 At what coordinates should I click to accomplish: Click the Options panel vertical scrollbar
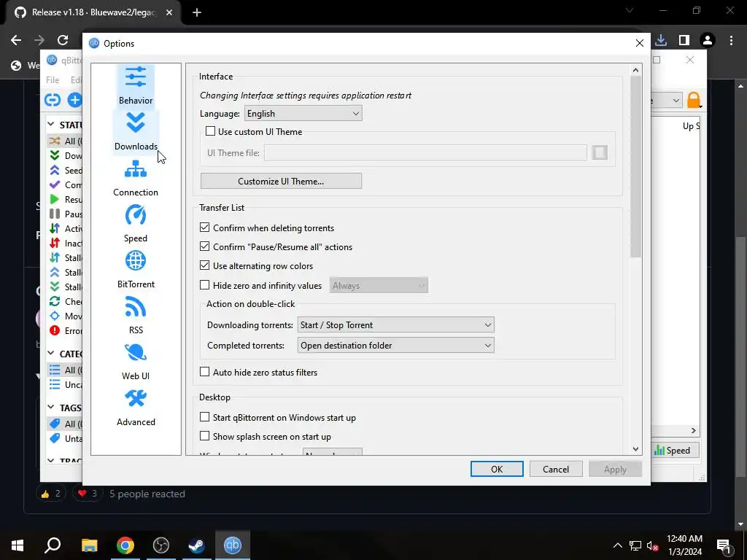[635, 167]
